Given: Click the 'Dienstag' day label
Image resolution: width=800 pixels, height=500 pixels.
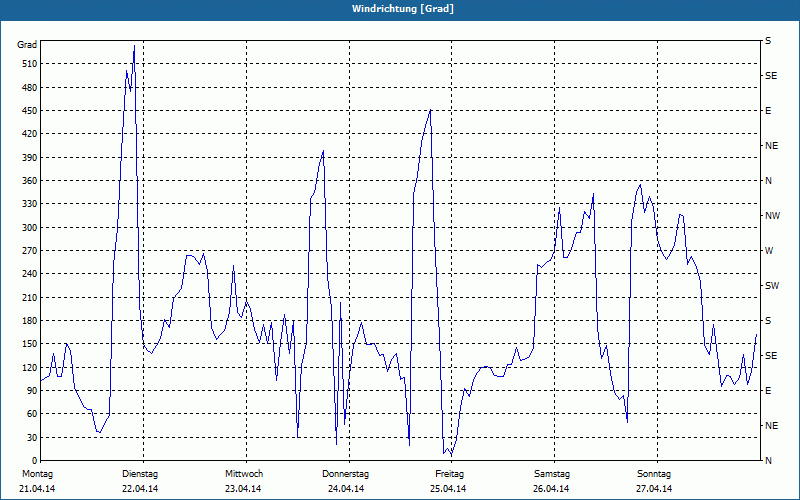Looking at the screenshot, I should pos(140,474).
